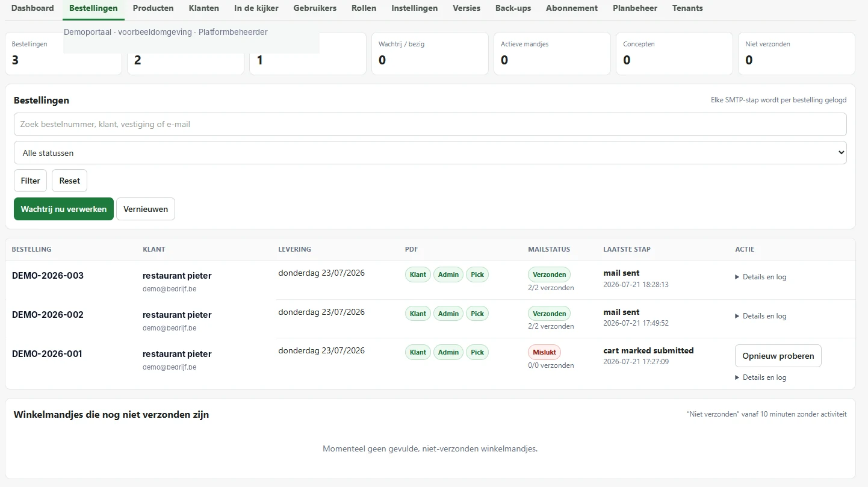Switch to the Producten tab
This screenshot has width=868, height=487.
pos(153,8)
